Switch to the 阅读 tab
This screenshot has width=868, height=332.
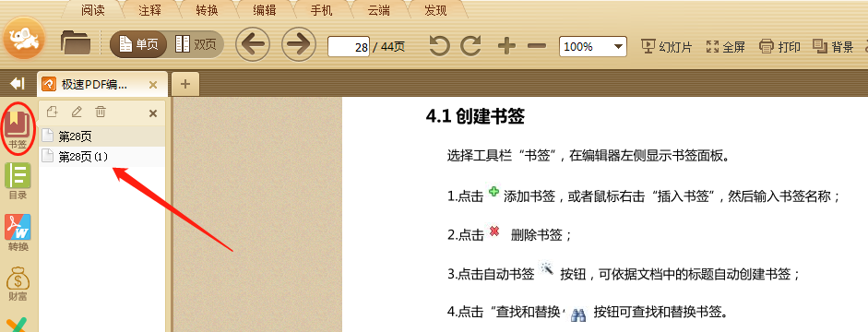click(x=92, y=10)
